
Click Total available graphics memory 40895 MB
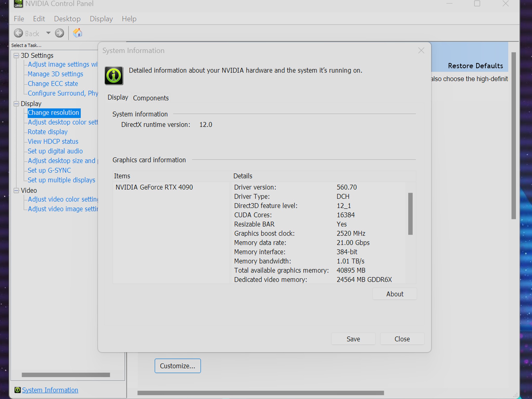point(351,270)
